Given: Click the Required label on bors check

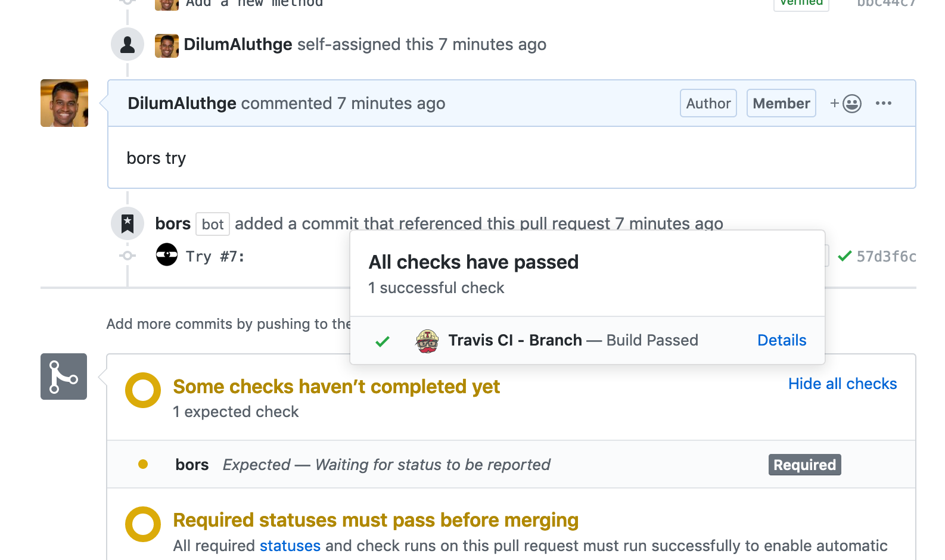Looking at the screenshot, I should pyautogui.click(x=804, y=465).
